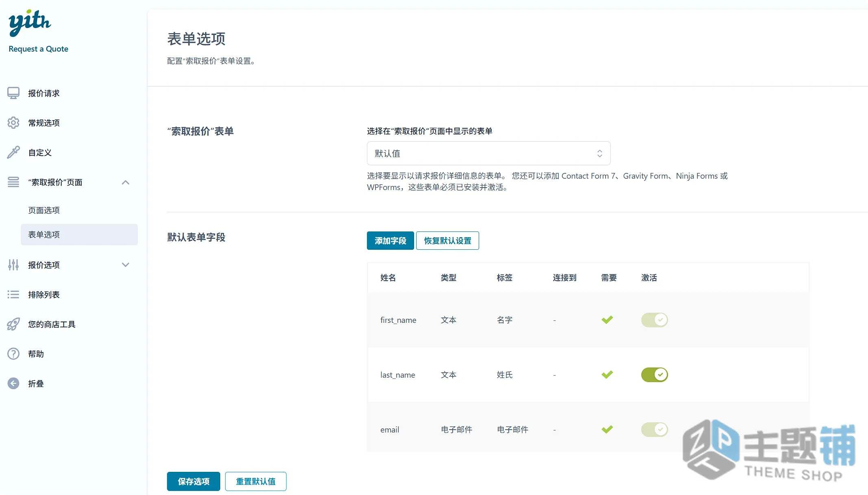Click the 需要 column header
868x495 pixels.
pyautogui.click(x=609, y=278)
